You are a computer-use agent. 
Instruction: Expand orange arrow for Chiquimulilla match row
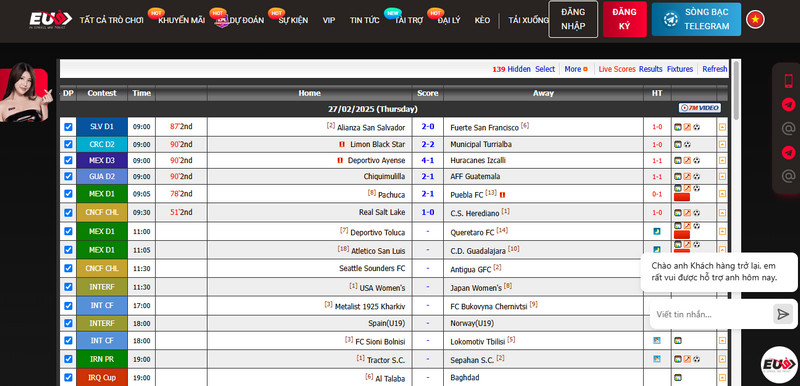click(722, 176)
